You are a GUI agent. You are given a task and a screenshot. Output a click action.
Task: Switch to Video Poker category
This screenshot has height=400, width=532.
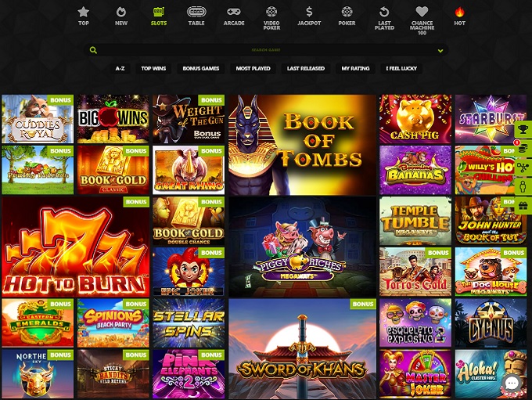271,18
